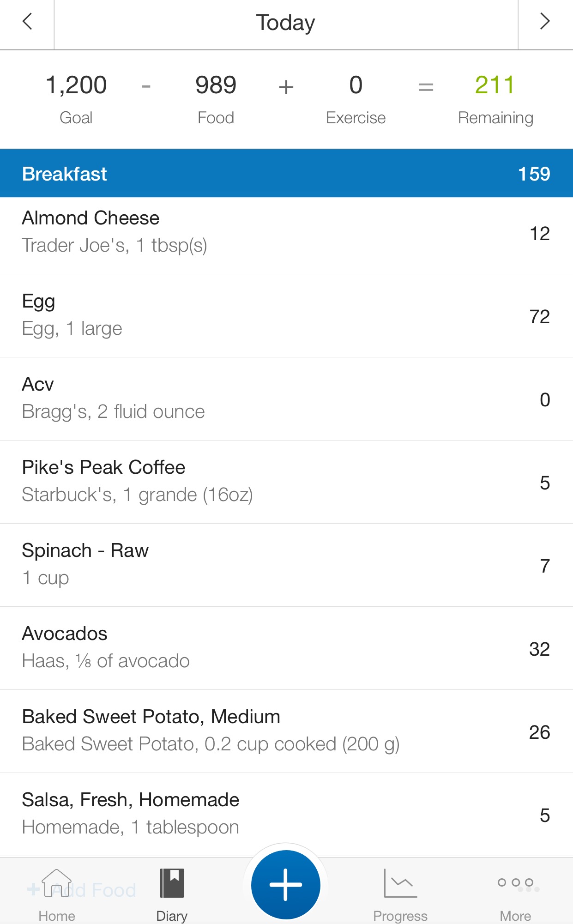This screenshot has height=924, width=573.
Task: Open the Progress chart icon
Action: (400, 883)
